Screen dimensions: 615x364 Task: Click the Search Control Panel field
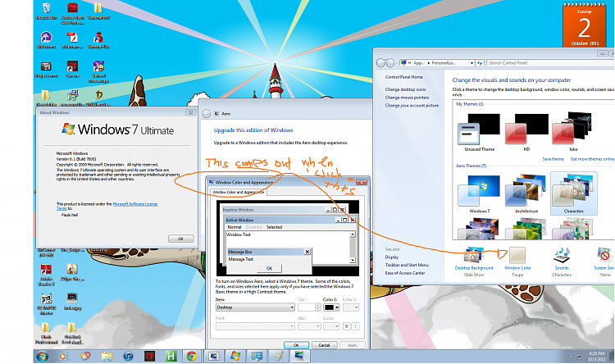[550, 63]
